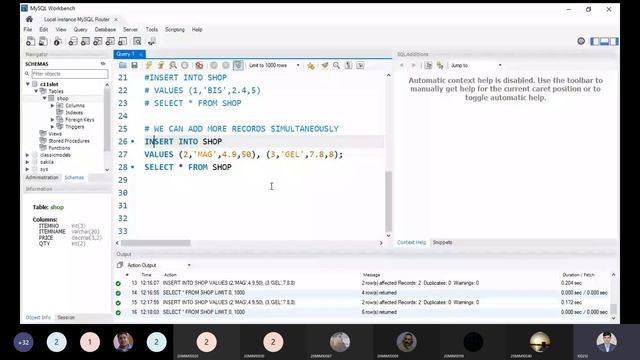This screenshot has height=360, width=640.
Task: Click the find magnifier in editor toolbar
Action: (336, 65)
